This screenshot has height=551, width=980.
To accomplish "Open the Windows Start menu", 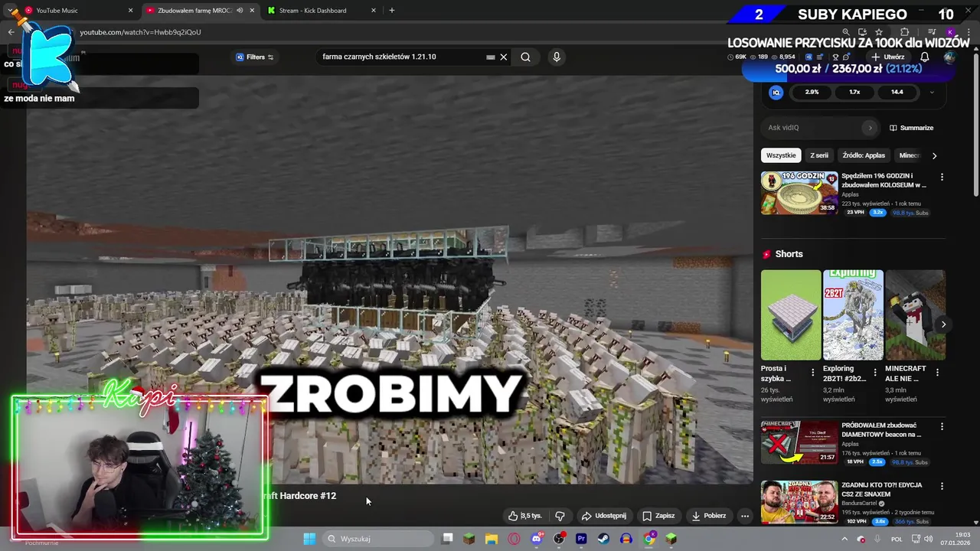I will [309, 539].
